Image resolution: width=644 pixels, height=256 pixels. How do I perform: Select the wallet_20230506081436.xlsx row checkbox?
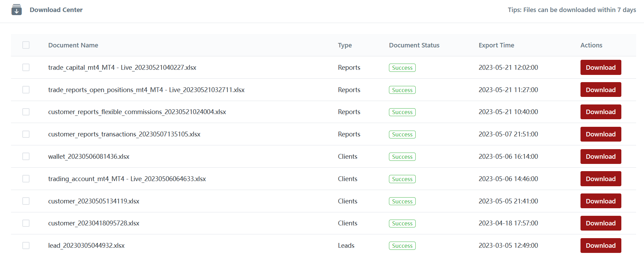[26, 156]
